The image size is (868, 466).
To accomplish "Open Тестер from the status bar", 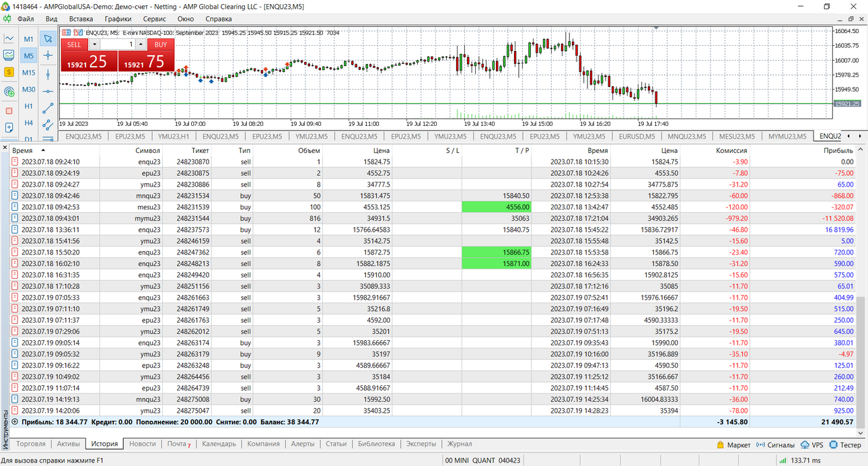I will pos(845,445).
